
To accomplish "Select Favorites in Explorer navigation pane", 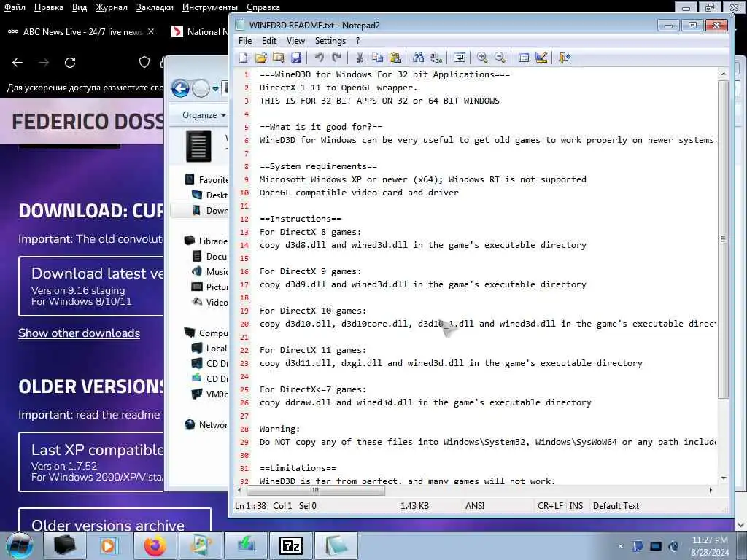I will pyautogui.click(x=206, y=179).
